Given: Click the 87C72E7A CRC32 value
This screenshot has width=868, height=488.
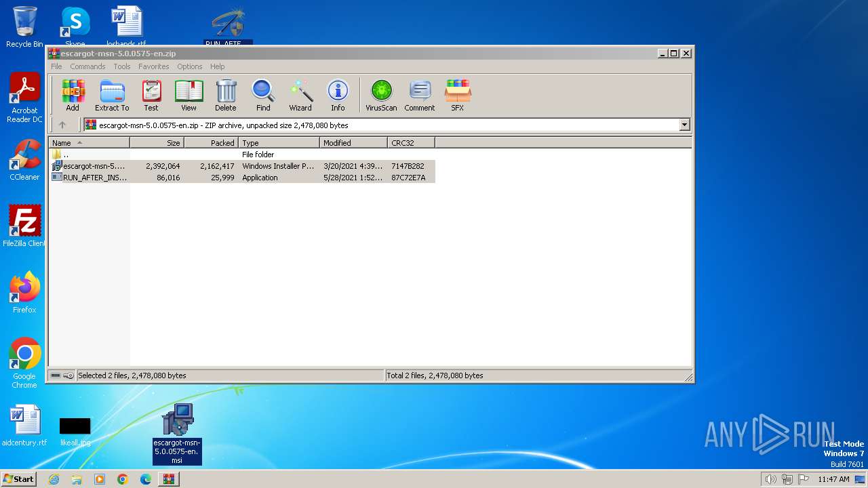Looking at the screenshot, I should click(408, 178).
